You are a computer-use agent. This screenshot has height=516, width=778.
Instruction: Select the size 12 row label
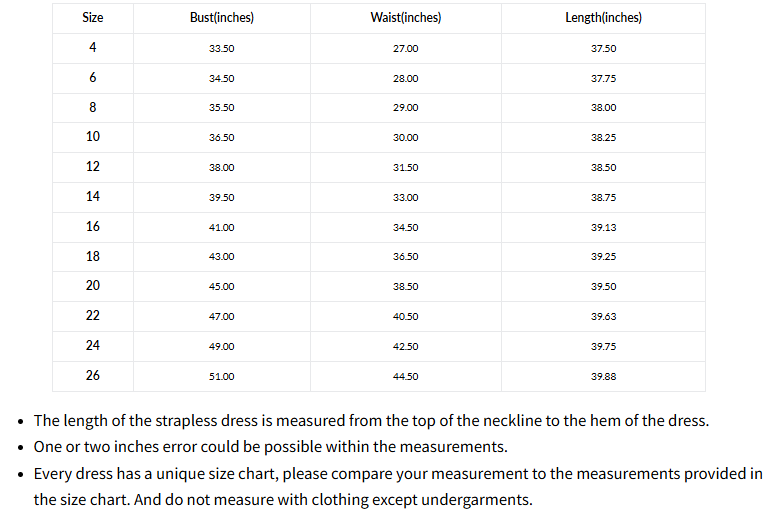pos(92,167)
